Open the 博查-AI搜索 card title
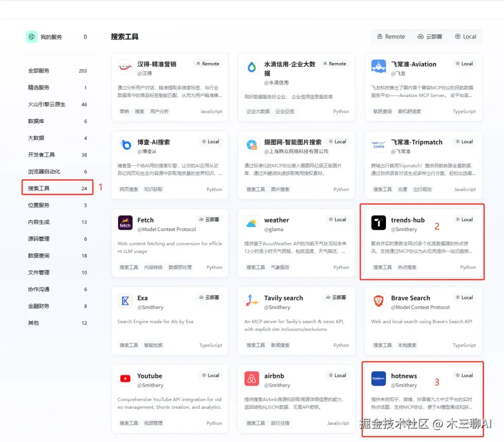504x442 pixels. pyautogui.click(x=154, y=142)
